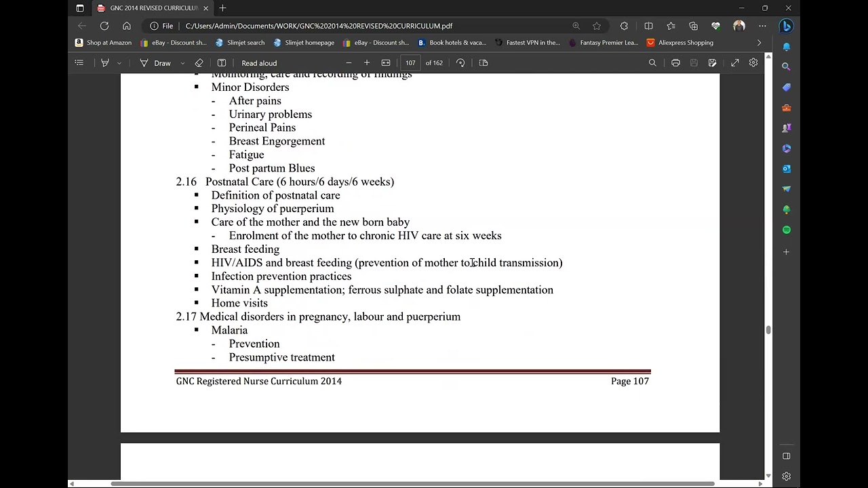This screenshot has width=868, height=488.
Task: Open Slimjet homepage bookmark
Action: (x=304, y=43)
